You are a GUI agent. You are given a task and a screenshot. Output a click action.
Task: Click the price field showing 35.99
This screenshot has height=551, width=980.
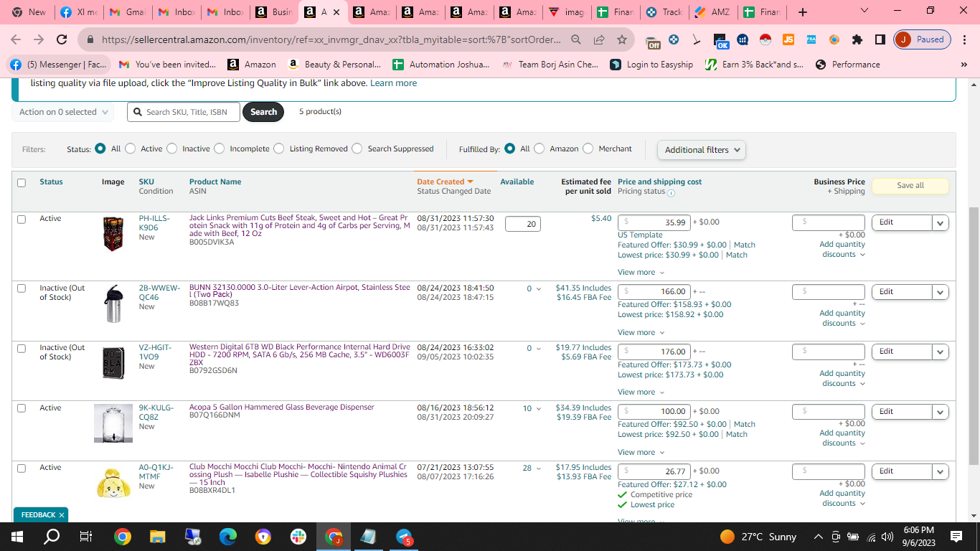tap(654, 222)
